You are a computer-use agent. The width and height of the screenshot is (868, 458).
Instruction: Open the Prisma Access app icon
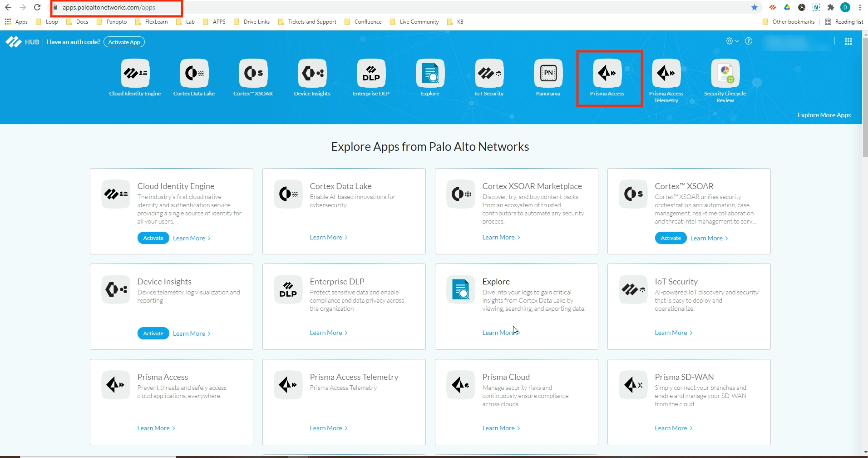click(x=607, y=74)
